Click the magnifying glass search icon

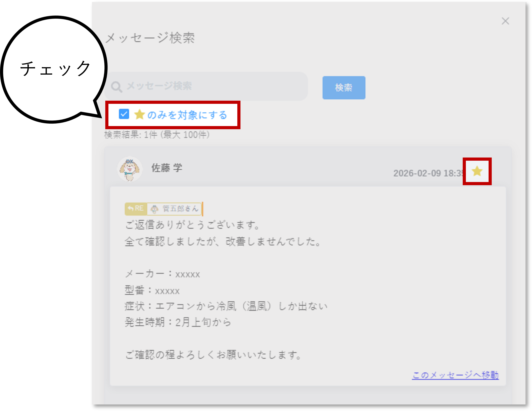tap(117, 86)
